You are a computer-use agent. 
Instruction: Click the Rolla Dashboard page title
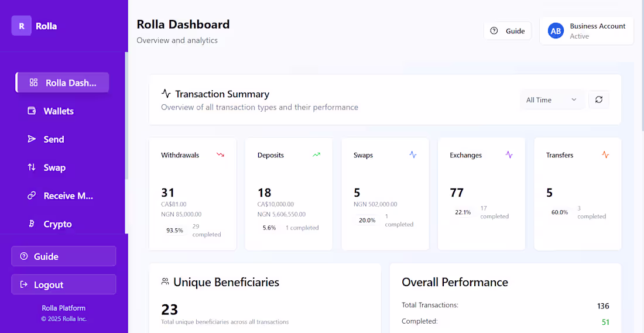(183, 24)
